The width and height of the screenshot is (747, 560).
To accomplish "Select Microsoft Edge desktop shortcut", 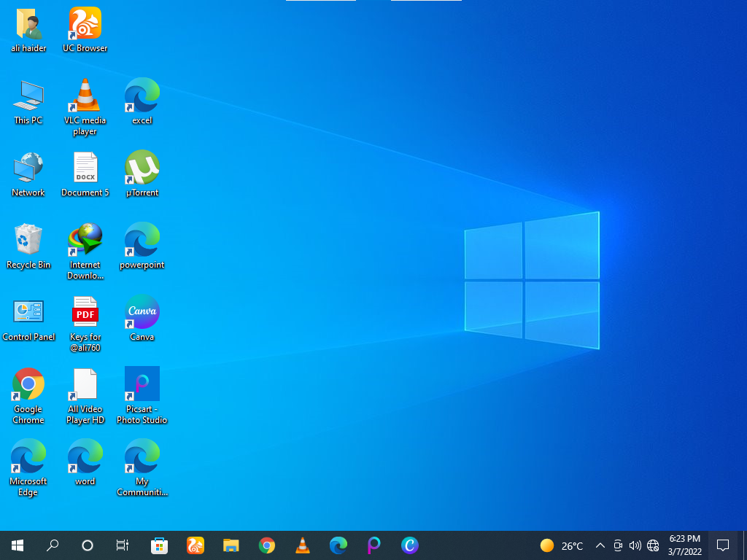I will (x=28, y=469).
